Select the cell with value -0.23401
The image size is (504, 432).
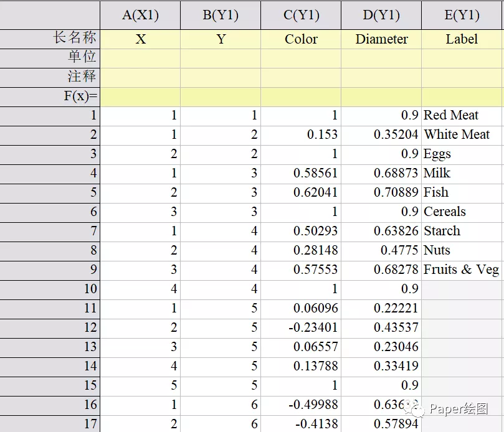coord(301,327)
